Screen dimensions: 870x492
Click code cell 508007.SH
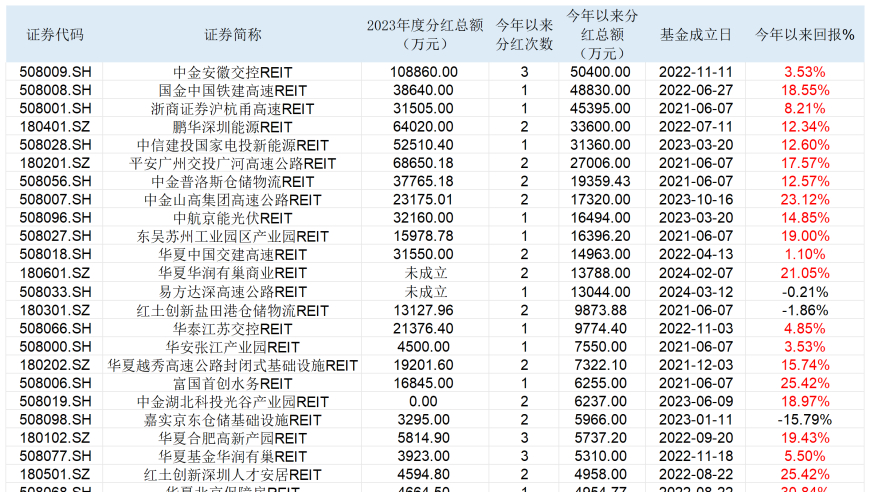click(55, 200)
